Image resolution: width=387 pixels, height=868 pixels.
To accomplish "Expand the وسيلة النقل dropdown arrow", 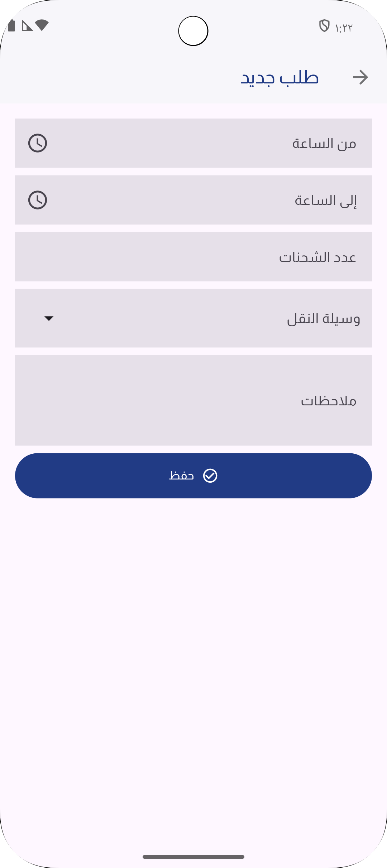I will pyautogui.click(x=49, y=318).
